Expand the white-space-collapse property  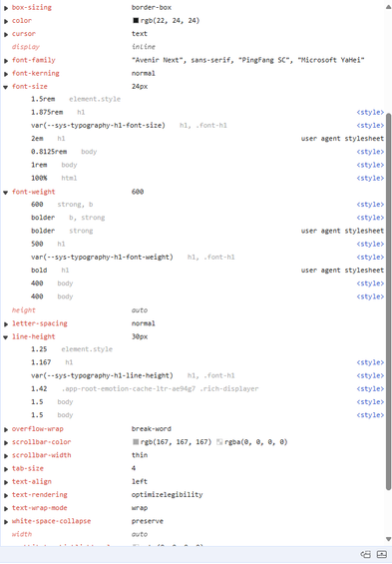[6, 521]
